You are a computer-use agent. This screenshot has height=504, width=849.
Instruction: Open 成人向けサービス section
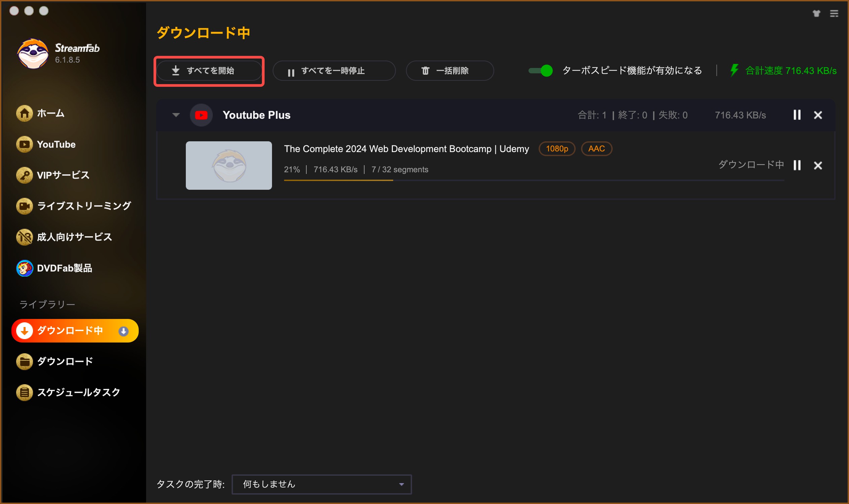(64, 237)
